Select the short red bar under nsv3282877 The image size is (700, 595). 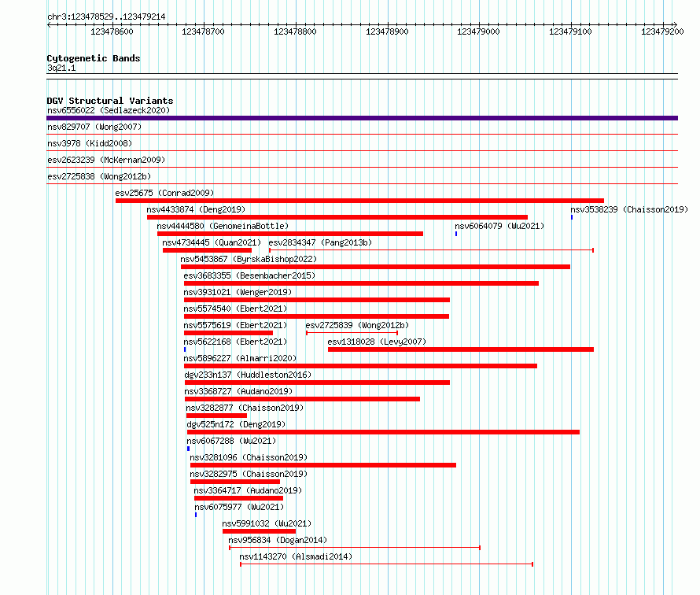pyautogui.click(x=216, y=416)
